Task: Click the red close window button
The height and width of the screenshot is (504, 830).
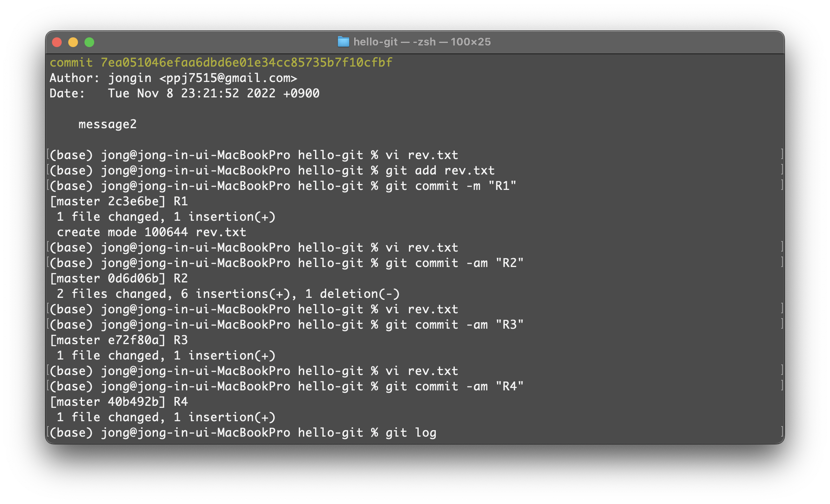Action: (x=57, y=42)
